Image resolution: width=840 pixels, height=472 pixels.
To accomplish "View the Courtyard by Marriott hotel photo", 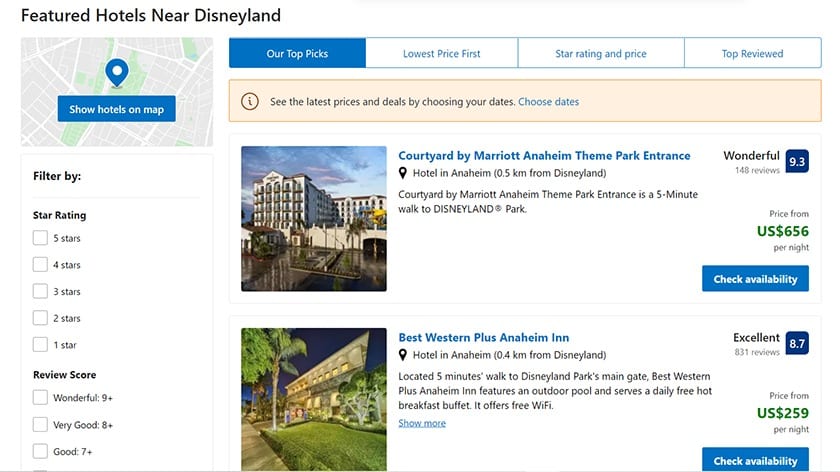I will coord(314,219).
